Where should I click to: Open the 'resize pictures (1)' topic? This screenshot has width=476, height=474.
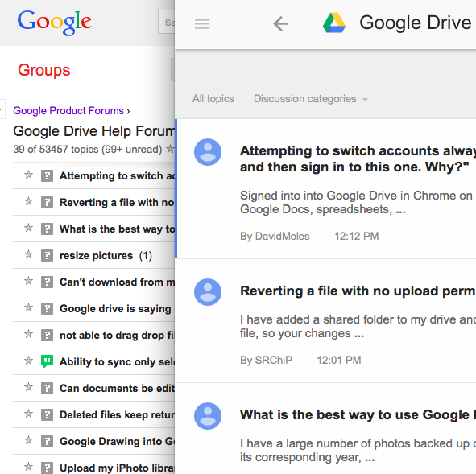(x=106, y=256)
